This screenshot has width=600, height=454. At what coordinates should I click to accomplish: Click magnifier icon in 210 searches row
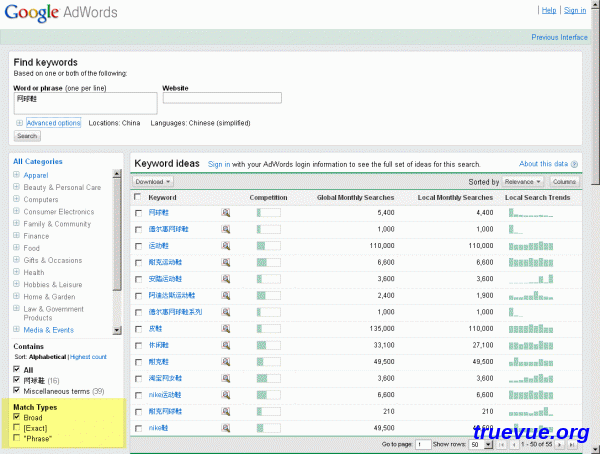226,412
